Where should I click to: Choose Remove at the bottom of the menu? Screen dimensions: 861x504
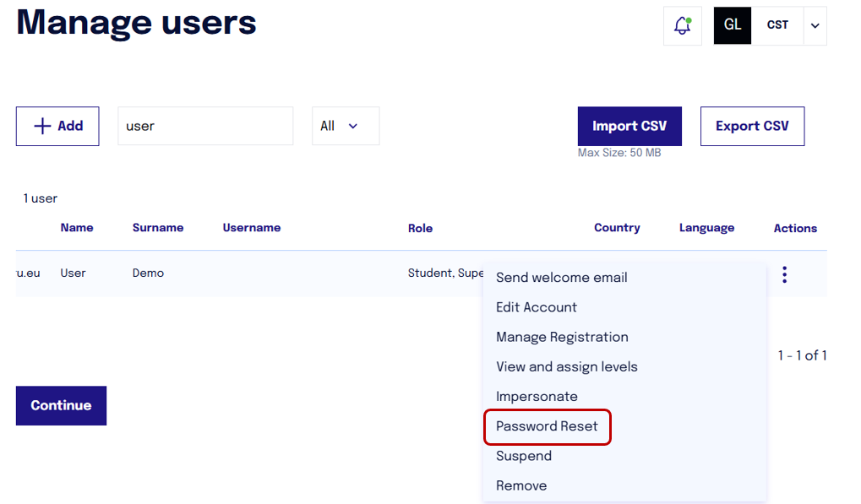tap(521, 485)
